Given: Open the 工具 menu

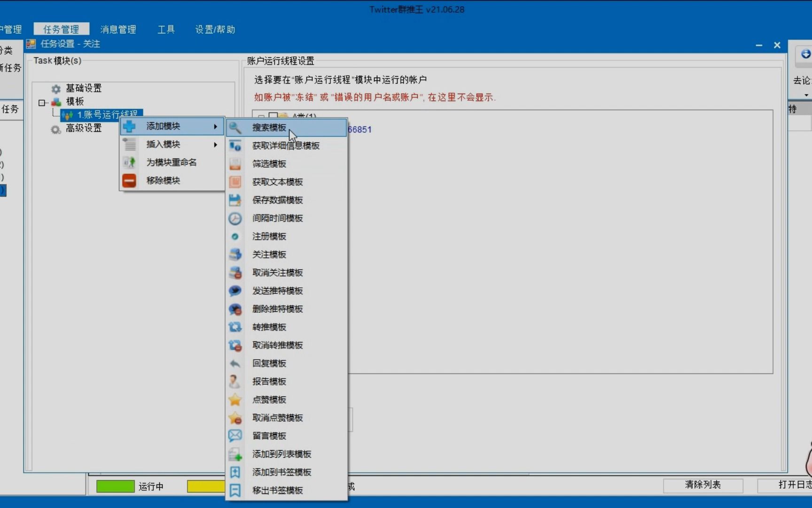Looking at the screenshot, I should 166,29.
